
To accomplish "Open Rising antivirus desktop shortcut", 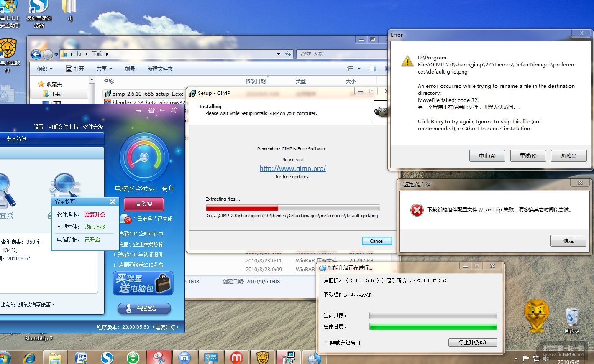I will click(x=9, y=55).
